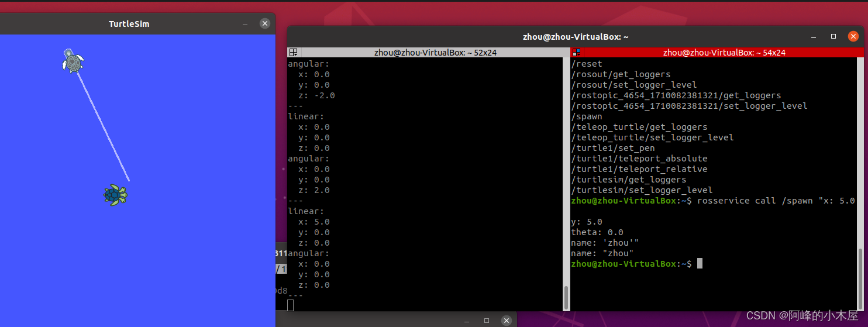
Task: Click "y: 5.0" in the right pane
Action: [587, 222]
